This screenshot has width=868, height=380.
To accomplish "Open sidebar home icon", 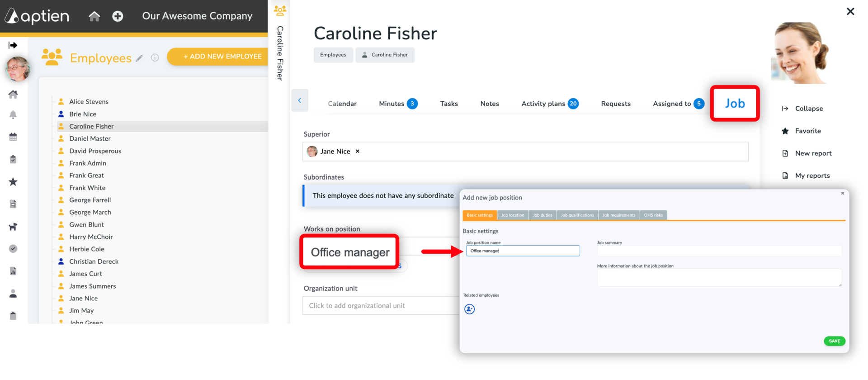I will tap(13, 94).
